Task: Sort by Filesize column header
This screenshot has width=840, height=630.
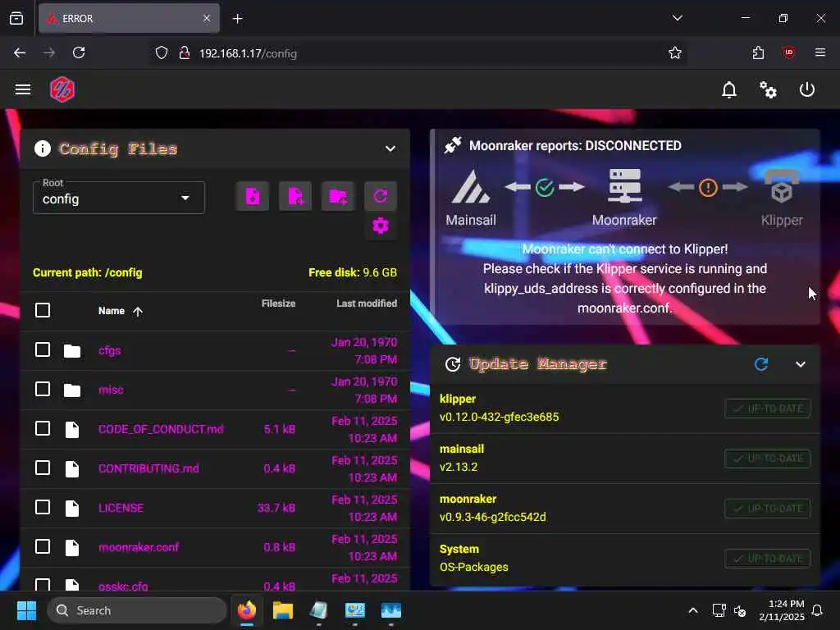Action: (278, 304)
